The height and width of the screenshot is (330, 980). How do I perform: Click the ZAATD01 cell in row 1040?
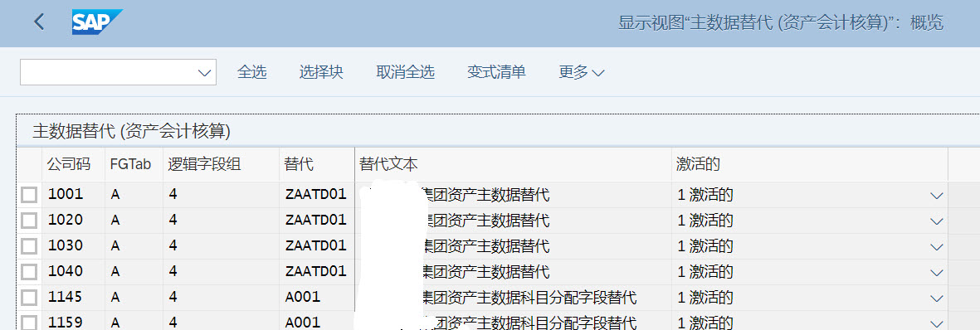point(317,272)
